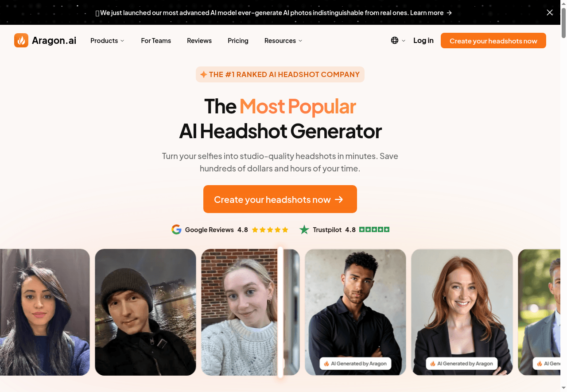Click the sparkle icon in the #1 ranked badge
Viewport: 567px width, 392px height.
pos(203,74)
